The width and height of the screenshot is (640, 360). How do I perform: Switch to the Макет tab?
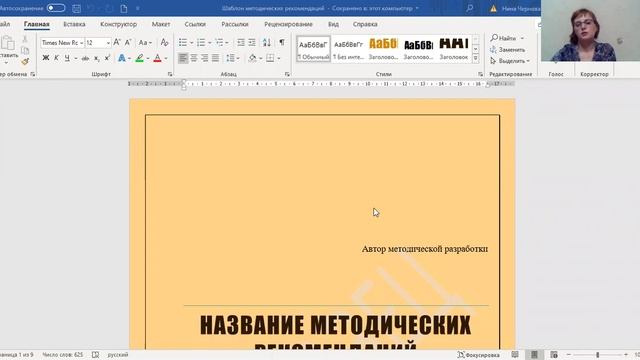click(x=161, y=24)
